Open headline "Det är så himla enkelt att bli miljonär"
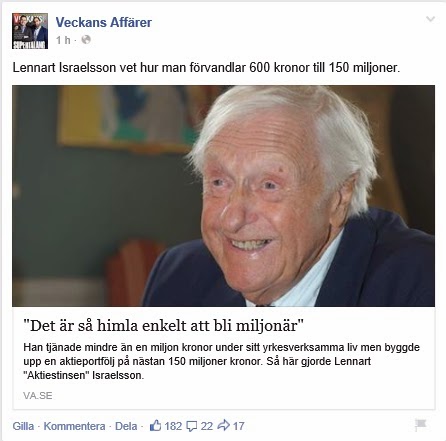This screenshot has width=446, height=441. coord(163,325)
